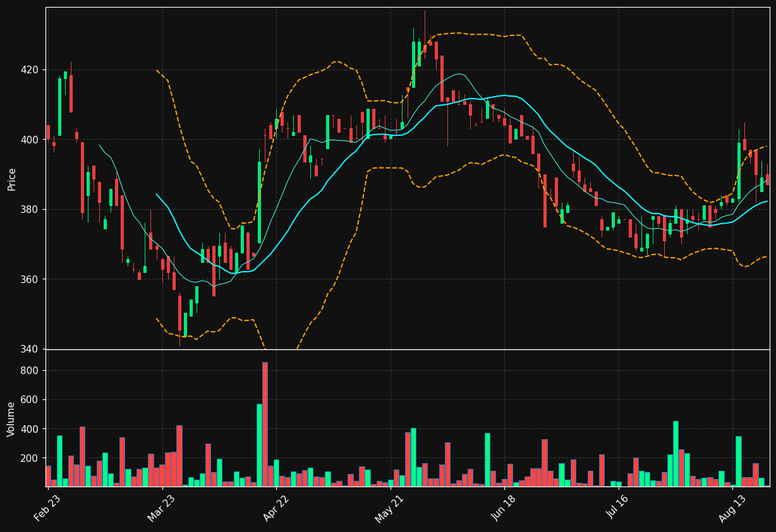Screen dimensions: 776x532
Task: Pick the 'Mar 23' date label
Action: point(161,508)
